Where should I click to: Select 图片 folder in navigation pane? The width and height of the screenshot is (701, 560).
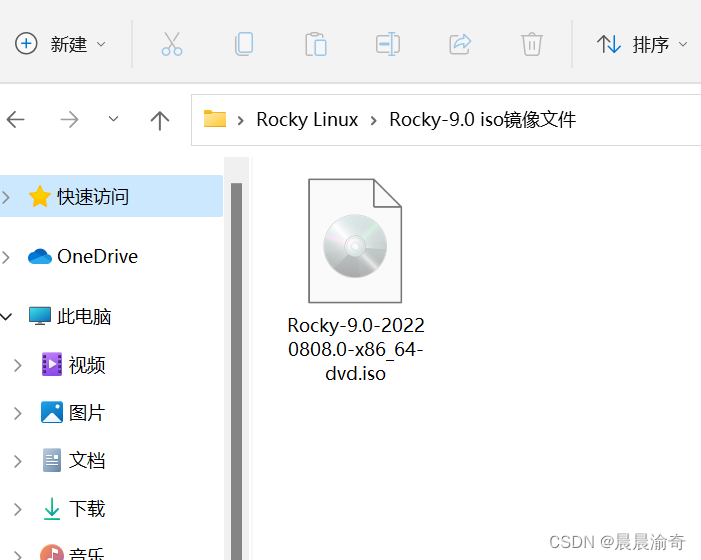coord(87,413)
